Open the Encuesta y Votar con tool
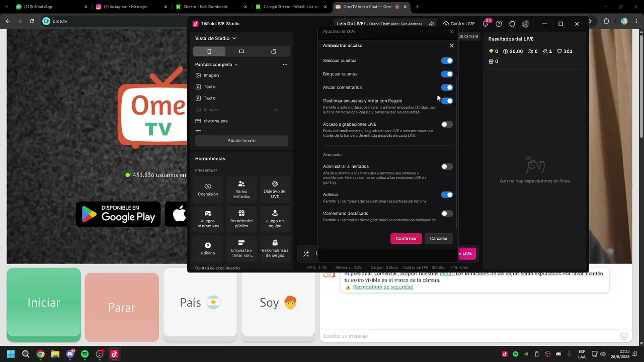Screen dimensions: 644x362 click(x=242, y=248)
